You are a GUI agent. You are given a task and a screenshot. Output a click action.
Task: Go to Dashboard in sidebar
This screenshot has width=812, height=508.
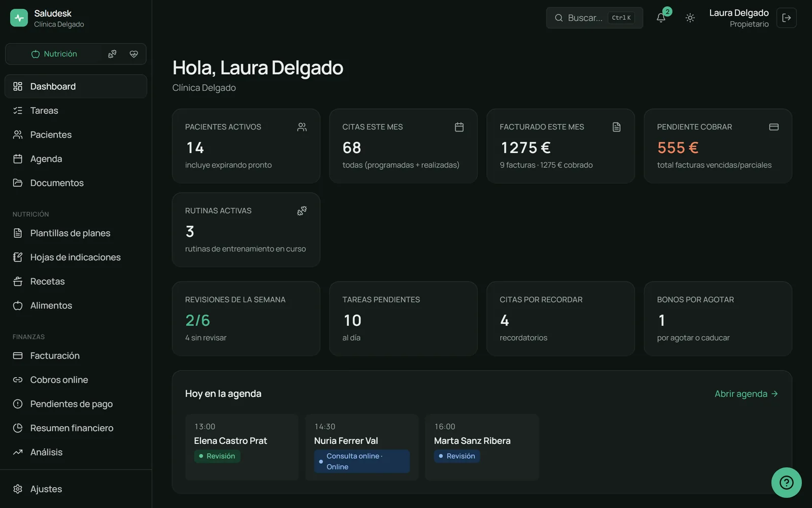coord(76,86)
